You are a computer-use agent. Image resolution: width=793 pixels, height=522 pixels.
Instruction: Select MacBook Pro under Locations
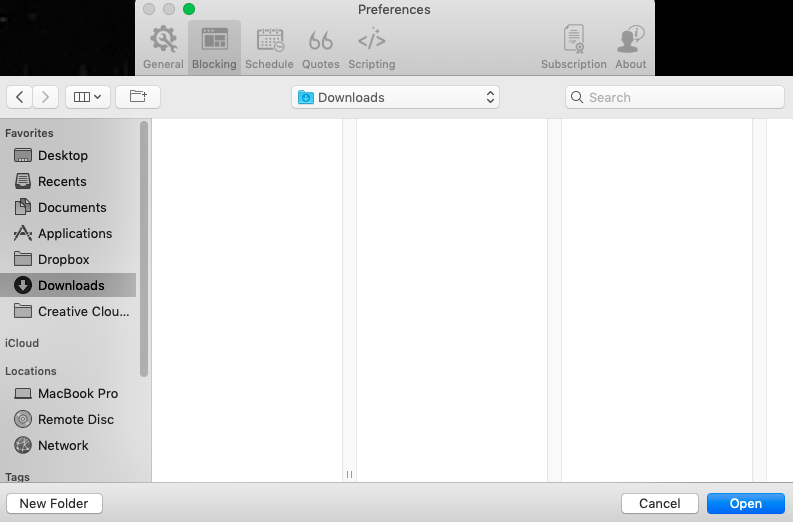68,394
